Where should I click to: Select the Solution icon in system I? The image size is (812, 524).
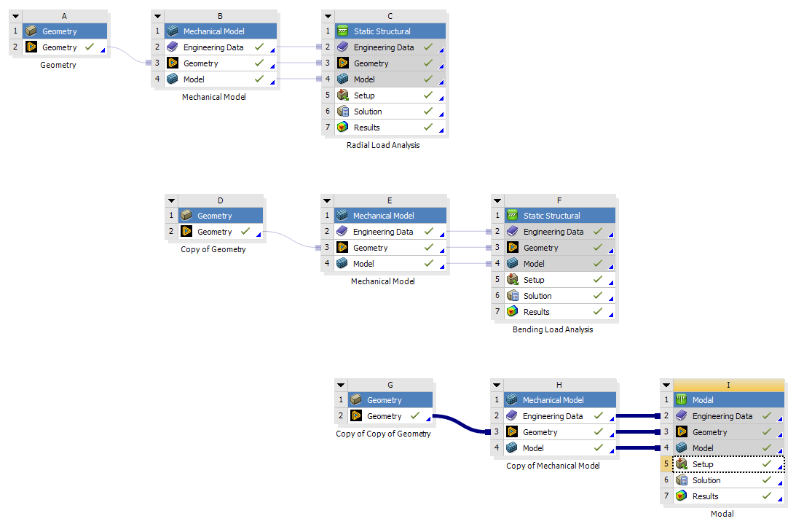[682, 480]
